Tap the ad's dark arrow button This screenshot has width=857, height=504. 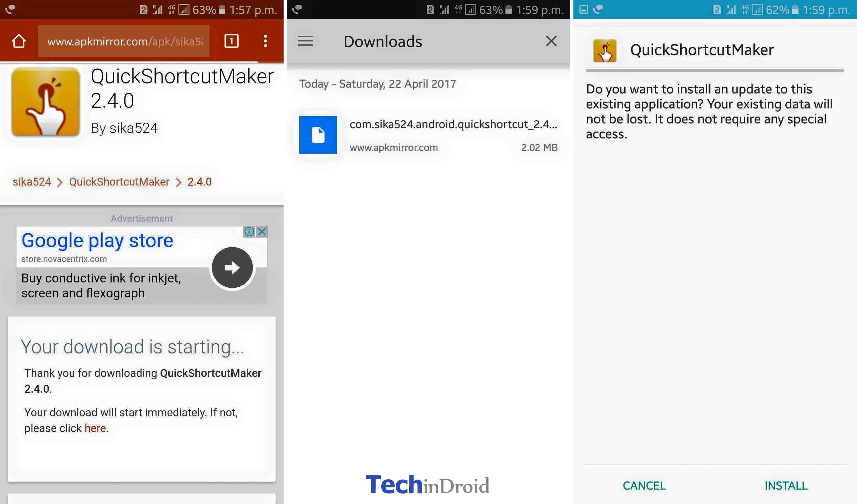[x=232, y=267]
